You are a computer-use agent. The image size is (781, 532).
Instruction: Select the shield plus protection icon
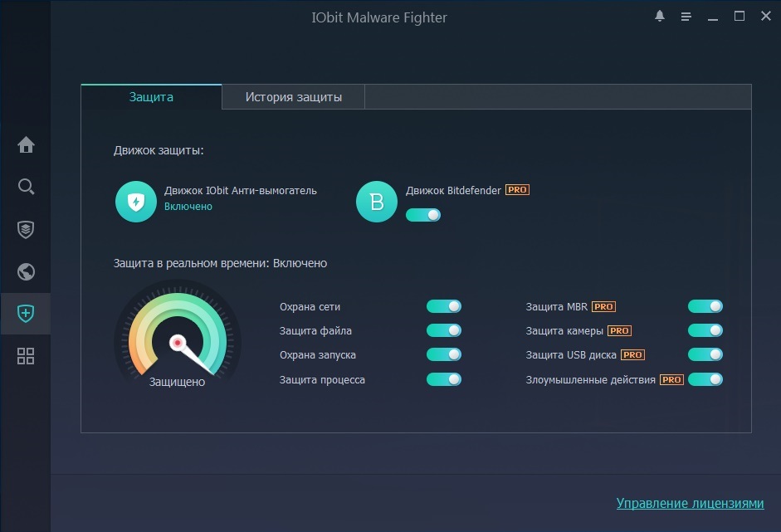click(26, 314)
